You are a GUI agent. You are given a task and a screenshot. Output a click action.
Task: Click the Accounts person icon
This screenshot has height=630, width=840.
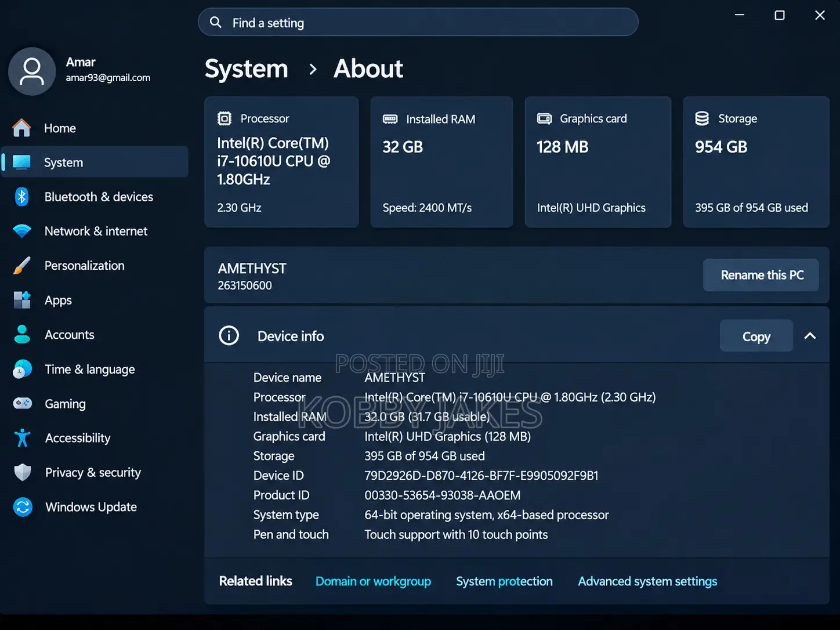tap(22, 334)
